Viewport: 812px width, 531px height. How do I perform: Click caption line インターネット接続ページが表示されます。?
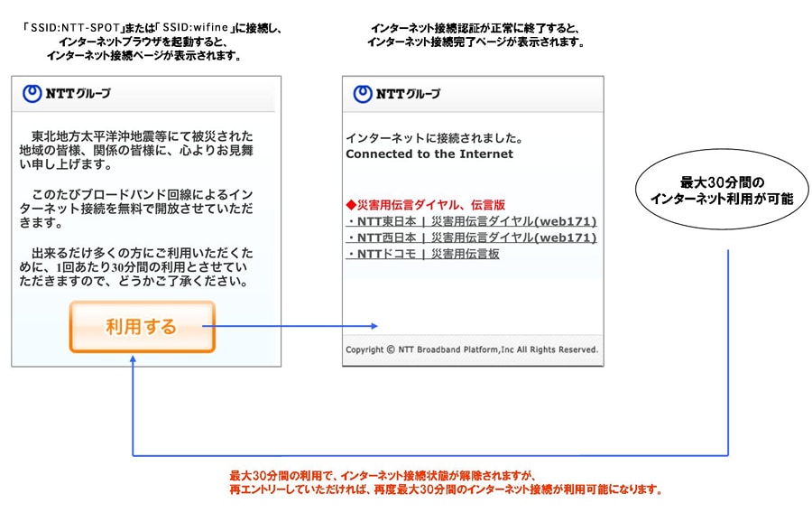[x=144, y=55]
